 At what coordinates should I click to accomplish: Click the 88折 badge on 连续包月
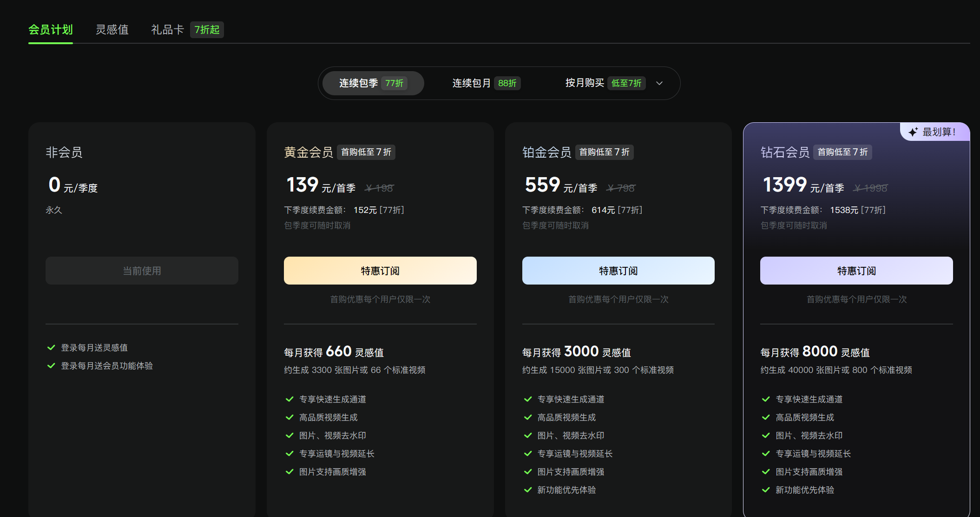(507, 83)
